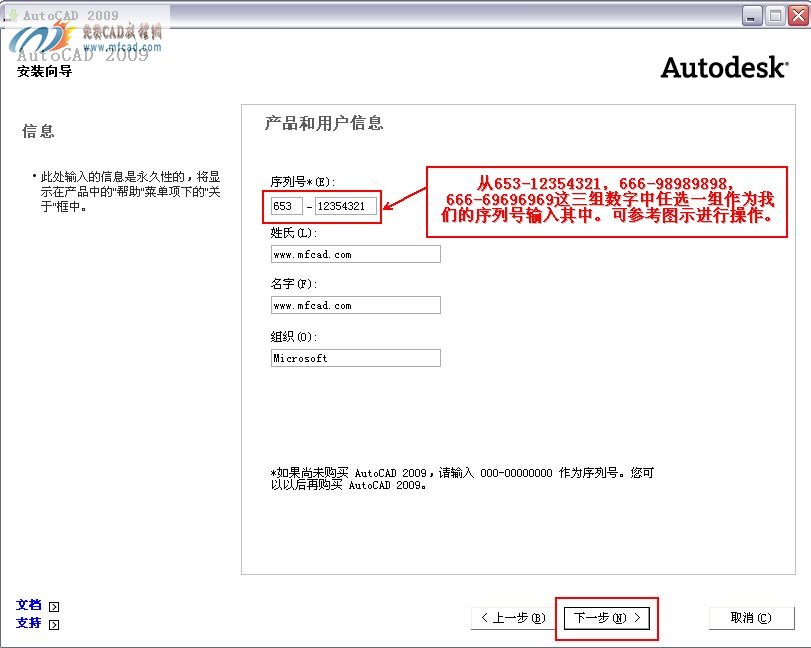Focus the serial number field 12354321
This screenshot has height=648, width=811.
point(346,206)
